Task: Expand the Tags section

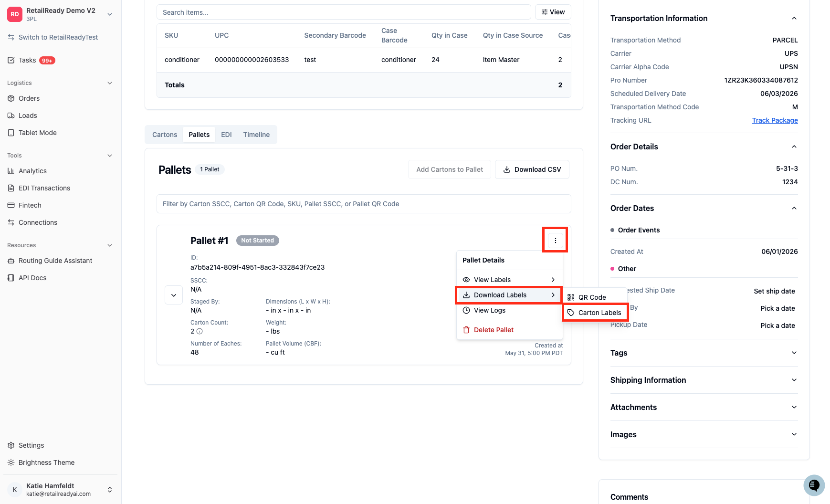Action: [794, 353]
